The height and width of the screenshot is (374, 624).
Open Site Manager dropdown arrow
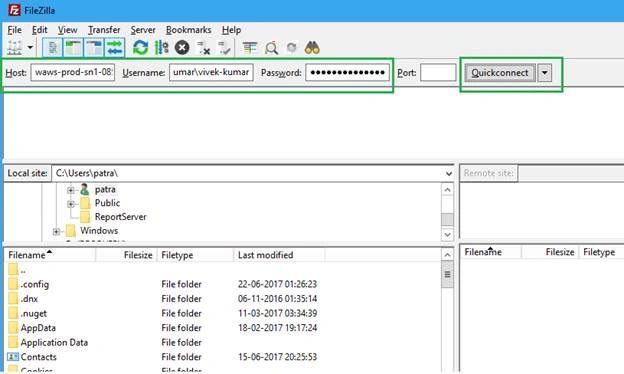tap(30, 48)
